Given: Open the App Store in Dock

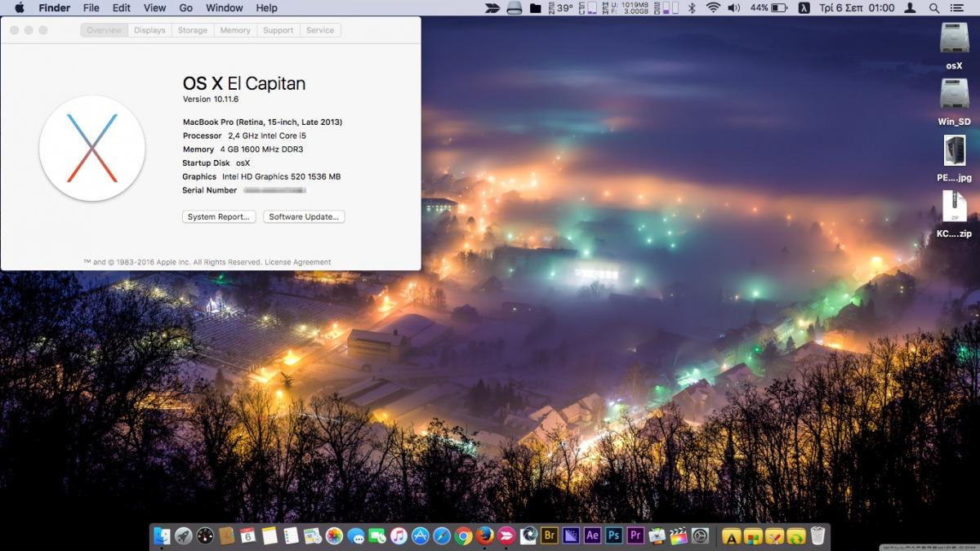Looking at the screenshot, I should click(421, 535).
